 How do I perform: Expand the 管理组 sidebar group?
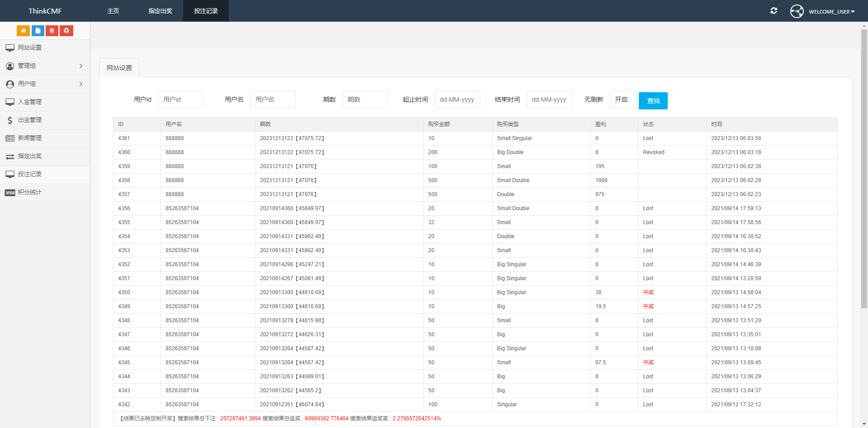44,66
